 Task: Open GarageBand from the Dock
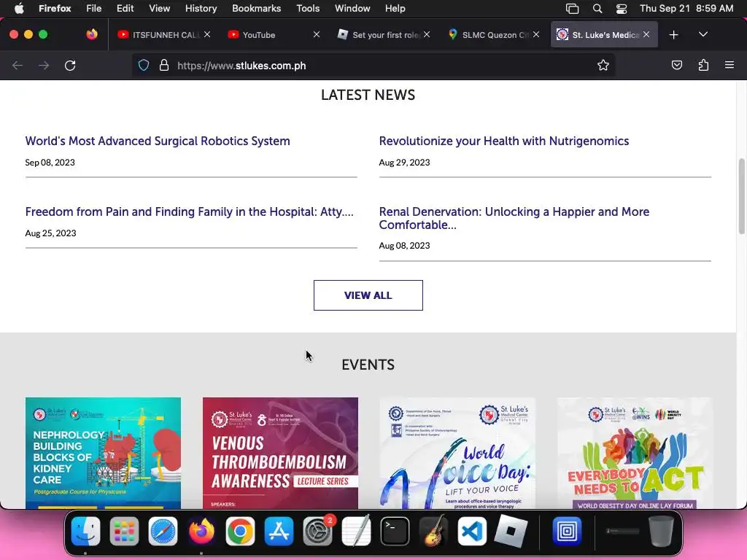(433, 531)
